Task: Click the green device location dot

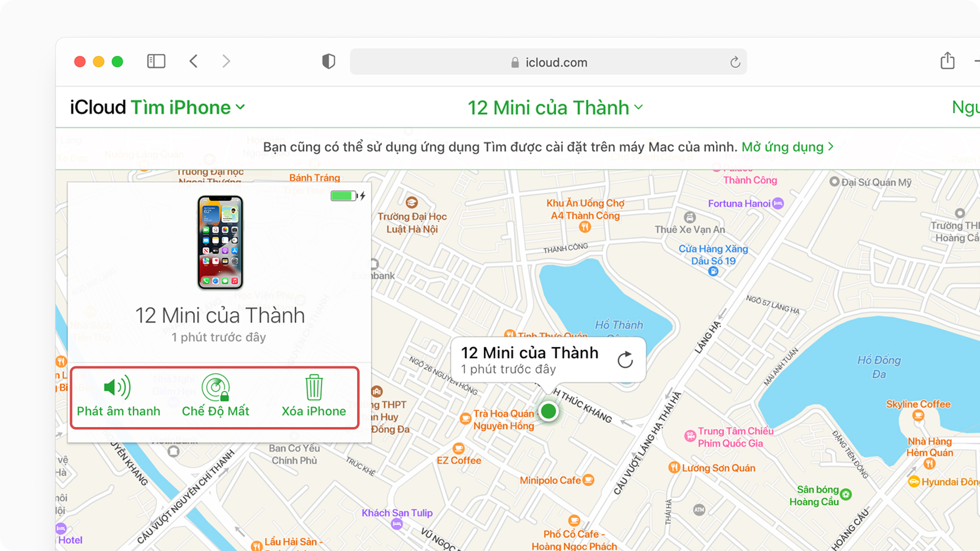Action: click(548, 411)
